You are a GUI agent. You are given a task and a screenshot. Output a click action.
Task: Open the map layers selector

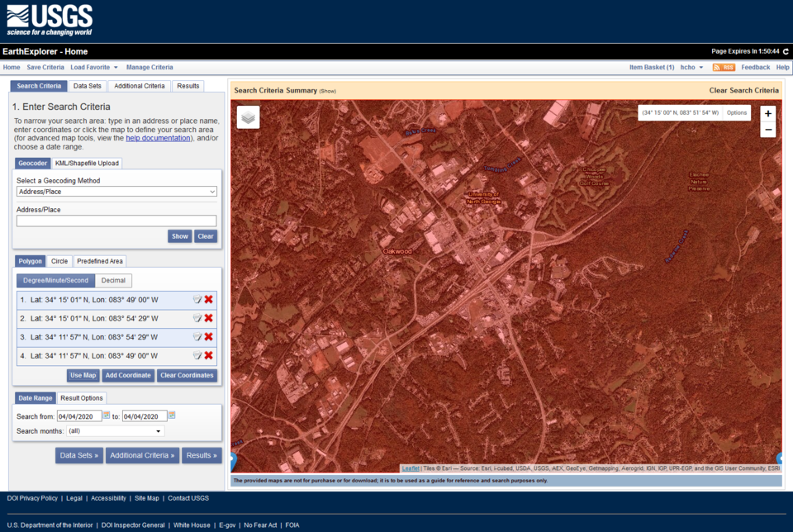coord(247,116)
